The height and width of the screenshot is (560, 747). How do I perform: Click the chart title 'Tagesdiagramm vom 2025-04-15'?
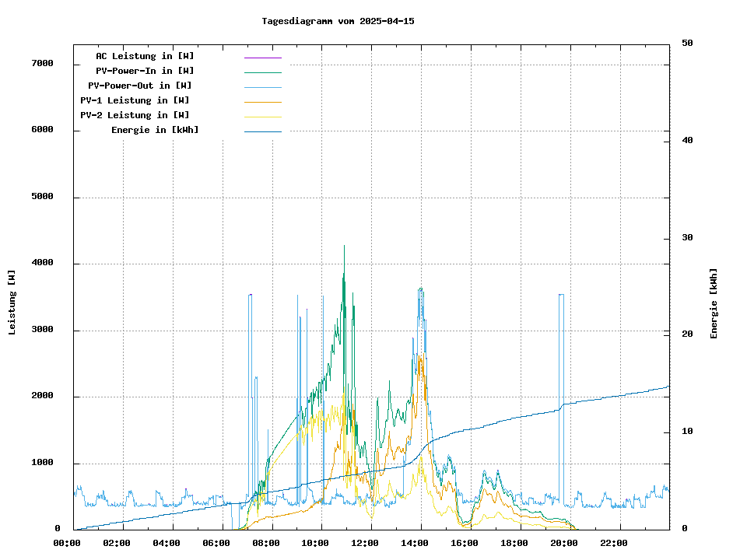pos(338,21)
